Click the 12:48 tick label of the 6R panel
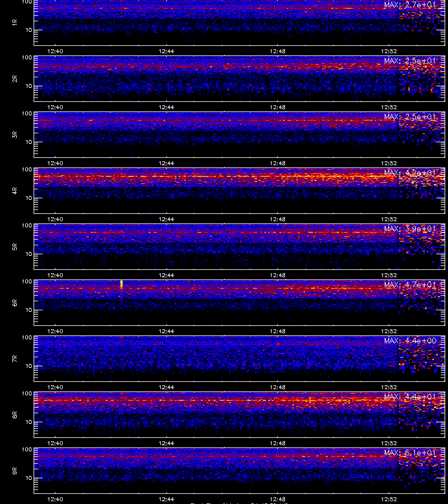Image resolution: width=448 pixels, height=504 pixels. pos(277,331)
